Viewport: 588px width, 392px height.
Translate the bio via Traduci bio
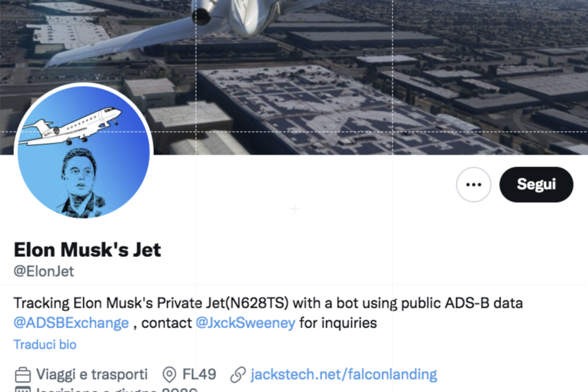[45, 344]
